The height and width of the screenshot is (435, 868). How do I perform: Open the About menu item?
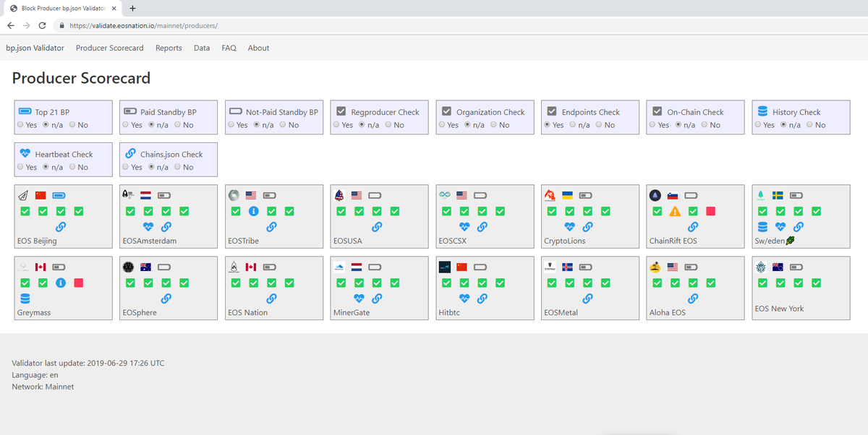(x=258, y=48)
